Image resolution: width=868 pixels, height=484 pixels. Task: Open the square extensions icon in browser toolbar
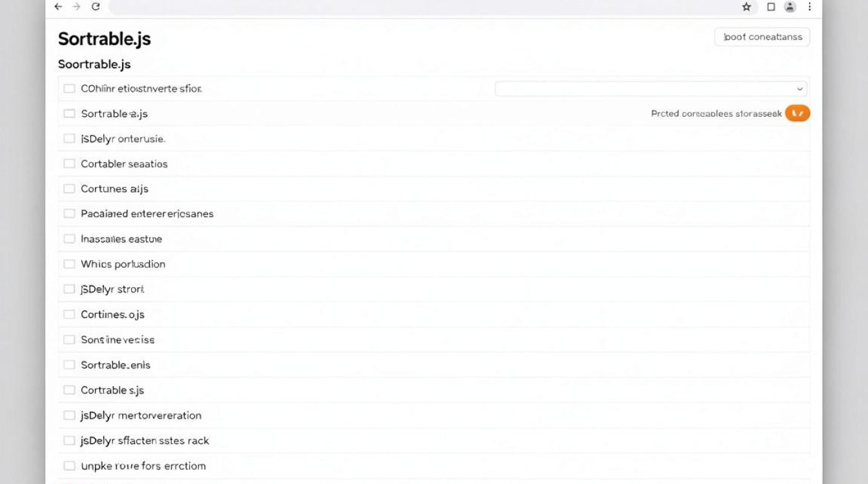[x=770, y=6]
